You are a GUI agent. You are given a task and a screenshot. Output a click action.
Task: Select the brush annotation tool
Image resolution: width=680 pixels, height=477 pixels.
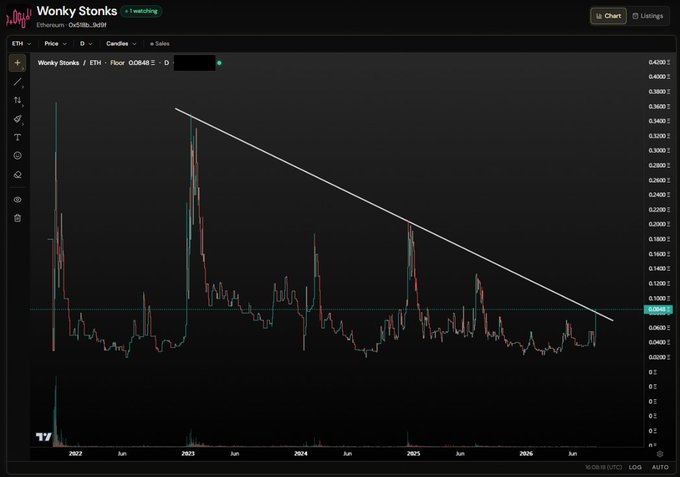coord(17,119)
